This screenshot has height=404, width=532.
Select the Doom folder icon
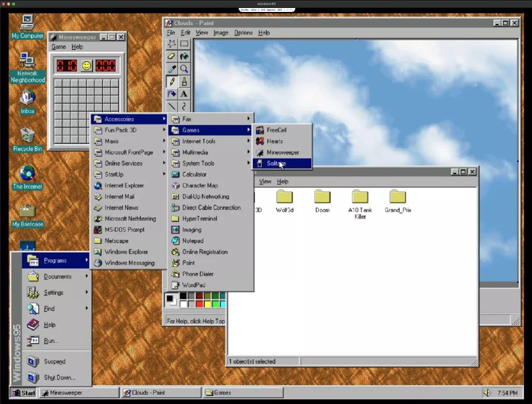tap(322, 198)
